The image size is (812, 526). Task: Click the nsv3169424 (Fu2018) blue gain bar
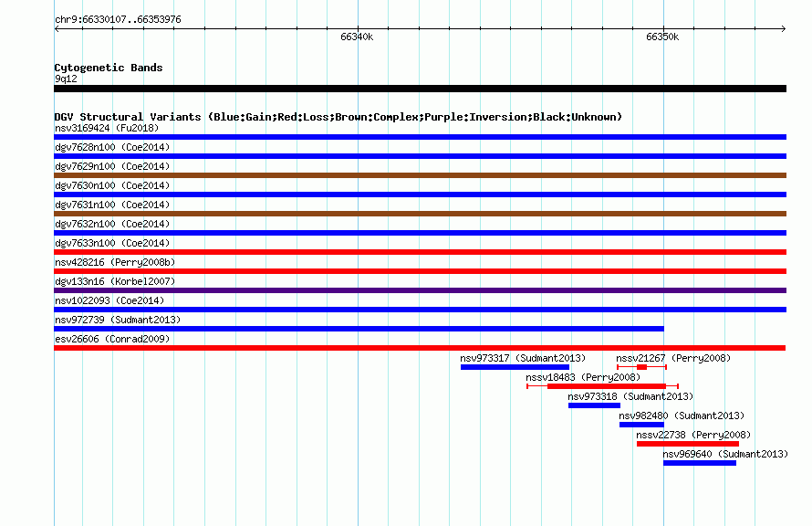tap(420, 137)
